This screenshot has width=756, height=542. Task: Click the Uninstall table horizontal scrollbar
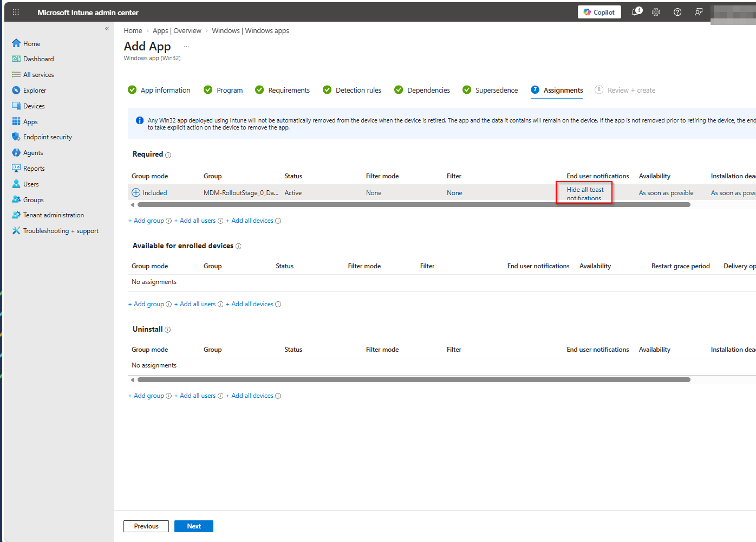pos(414,380)
